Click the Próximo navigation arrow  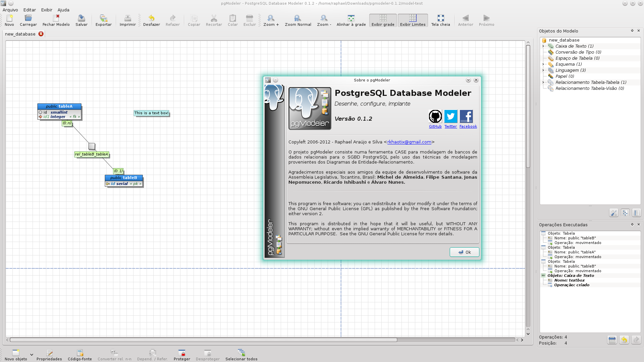tap(487, 18)
